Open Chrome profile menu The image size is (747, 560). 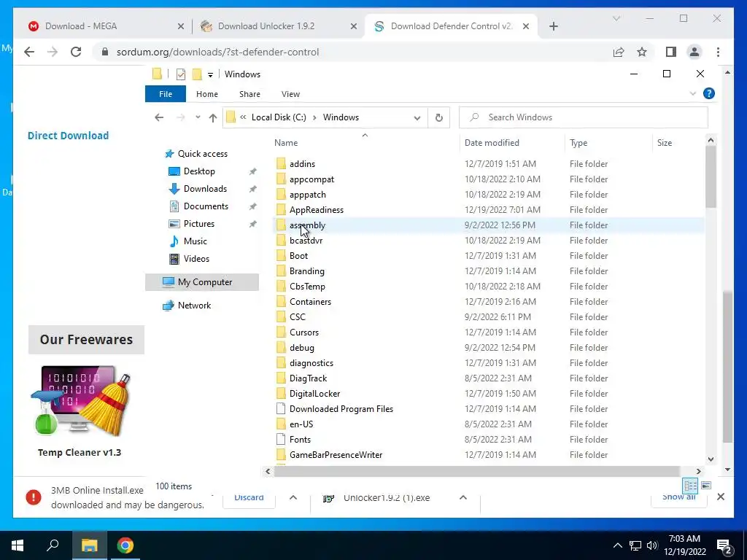[x=694, y=52]
